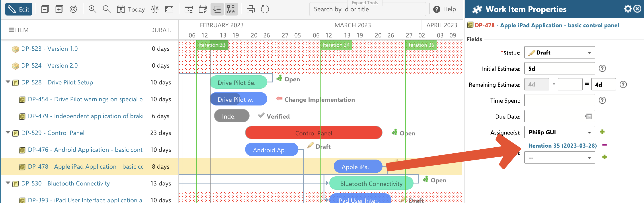Screen dimensions: 644x203
Task: Select the DP-454 Drive Pilot warnings item
Action: pos(86,99)
